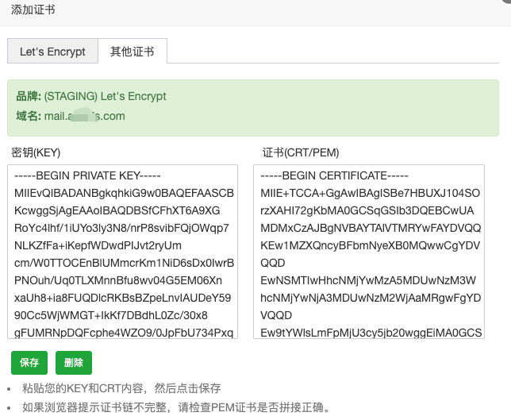Click key line starting MIIEvQIBADANBgkqhkiG9w0
The image size is (511, 420).
point(124,193)
